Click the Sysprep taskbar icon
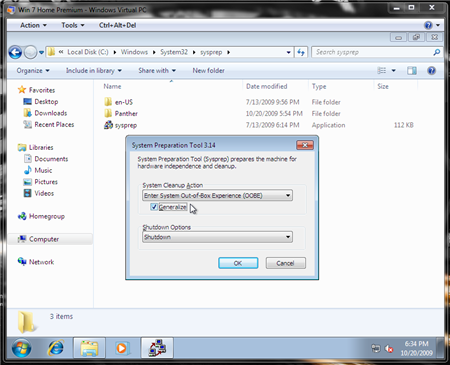This screenshot has height=365, width=450. pos(157,348)
